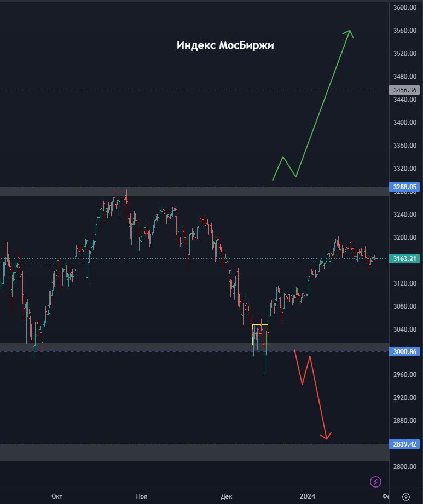Click the Ноя date on time axis
The height and width of the screenshot is (504, 423).
[x=142, y=496]
